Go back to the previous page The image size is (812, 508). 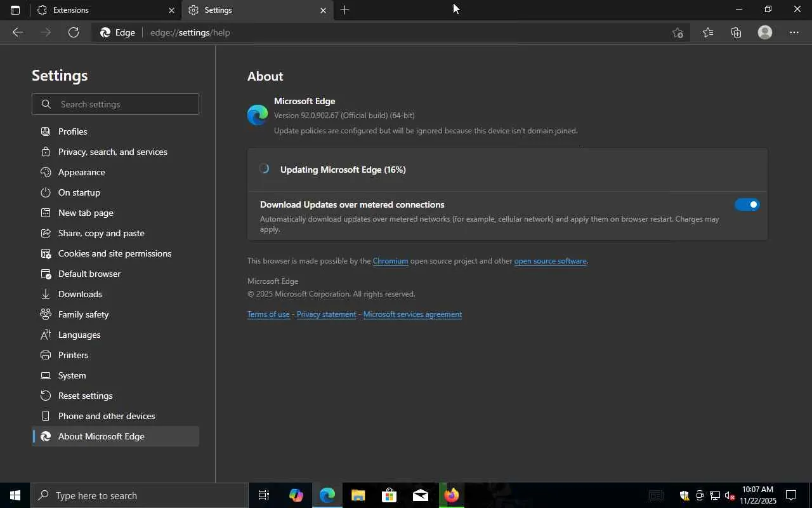18,32
